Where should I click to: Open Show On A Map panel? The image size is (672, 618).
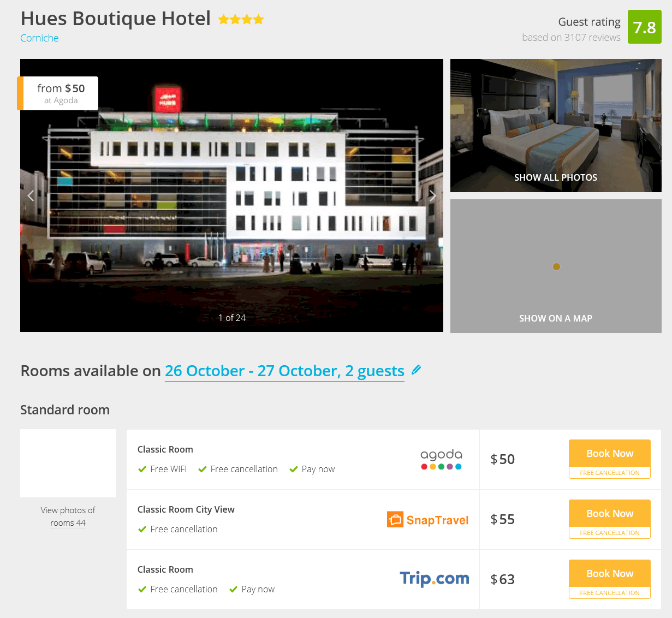(x=556, y=266)
